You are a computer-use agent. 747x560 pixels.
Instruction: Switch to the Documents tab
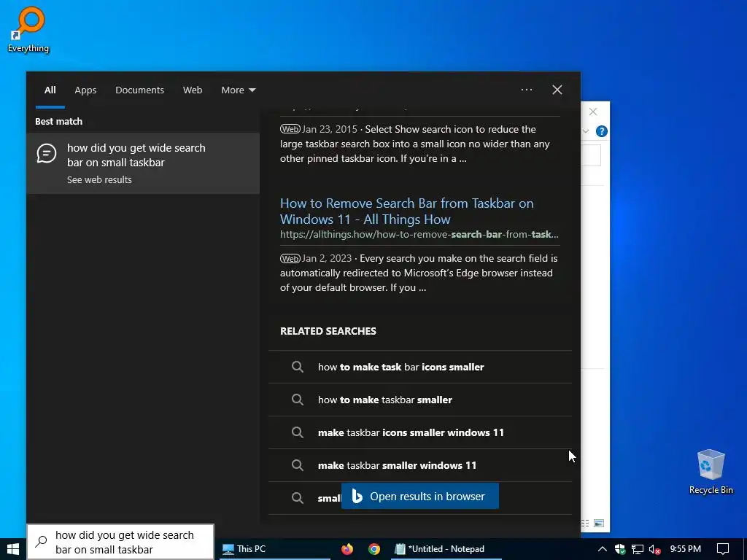coord(139,90)
